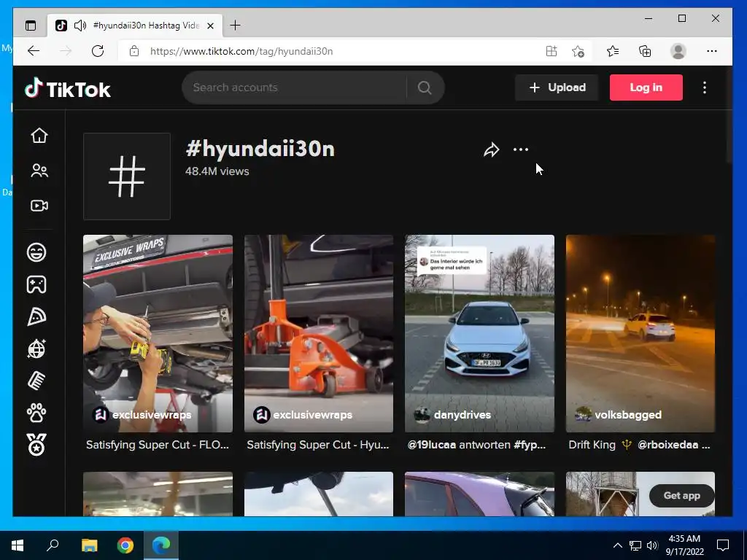
Task: Click the 'Satisfying Super Cut - FLO...' caption
Action: click(158, 445)
